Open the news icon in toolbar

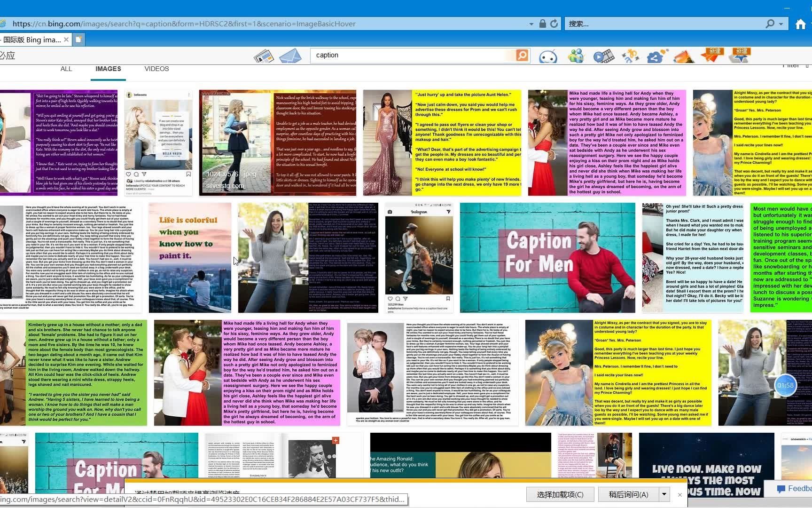264,56
